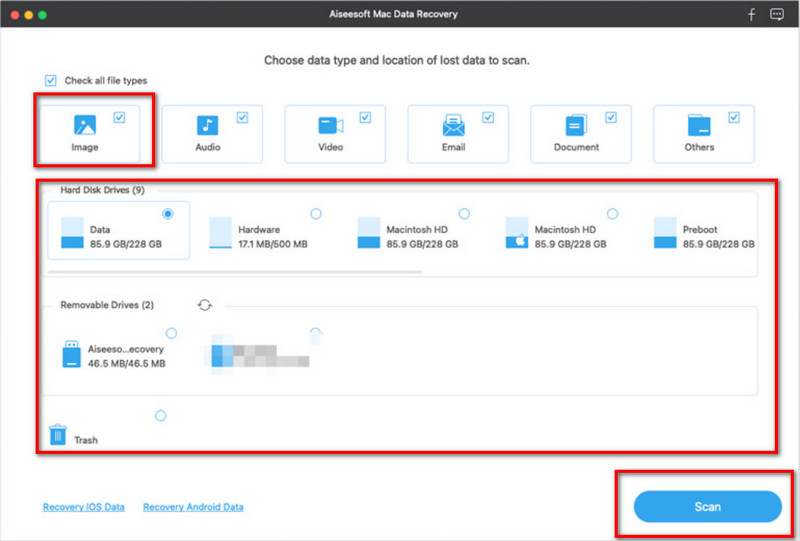
Task: Click the Video camera icon
Action: [x=330, y=125]
